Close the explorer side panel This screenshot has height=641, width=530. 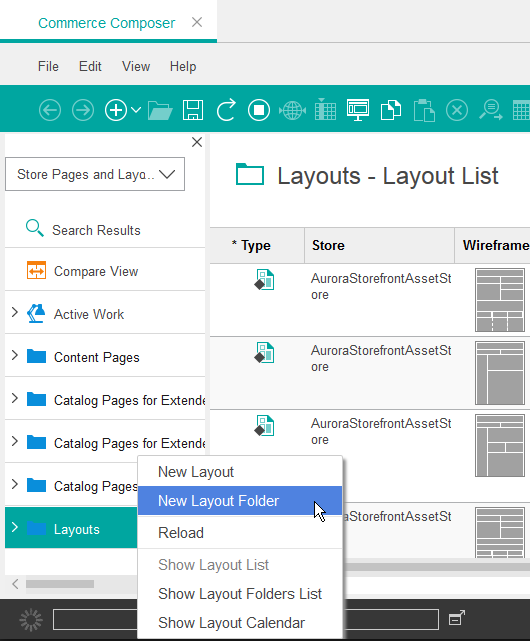click(x=197, y=142)
